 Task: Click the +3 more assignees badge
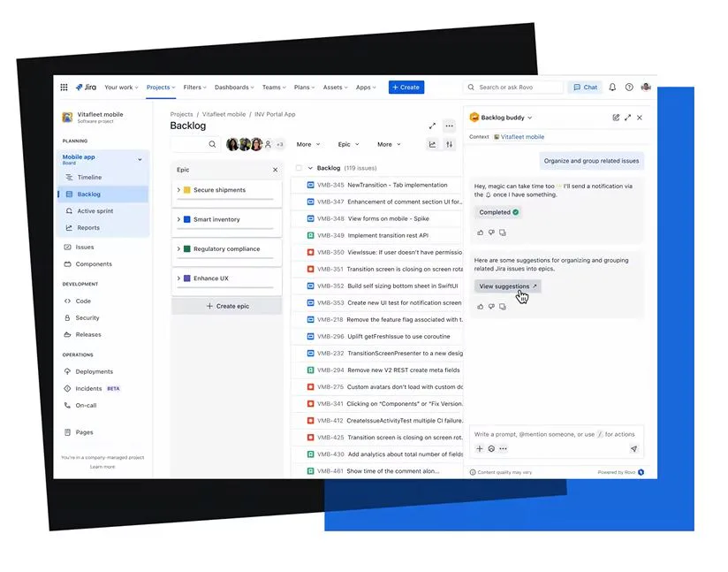click(280, 144)
